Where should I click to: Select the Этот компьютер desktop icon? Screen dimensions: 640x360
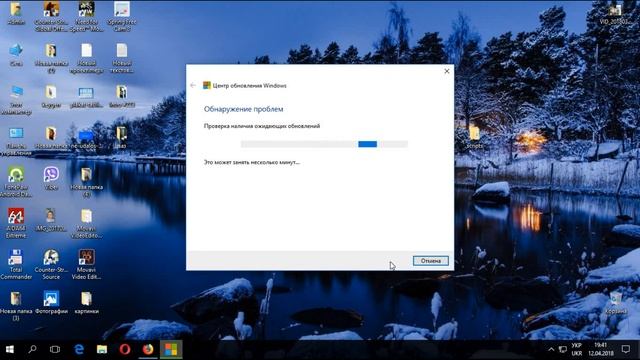click(16, 99)
